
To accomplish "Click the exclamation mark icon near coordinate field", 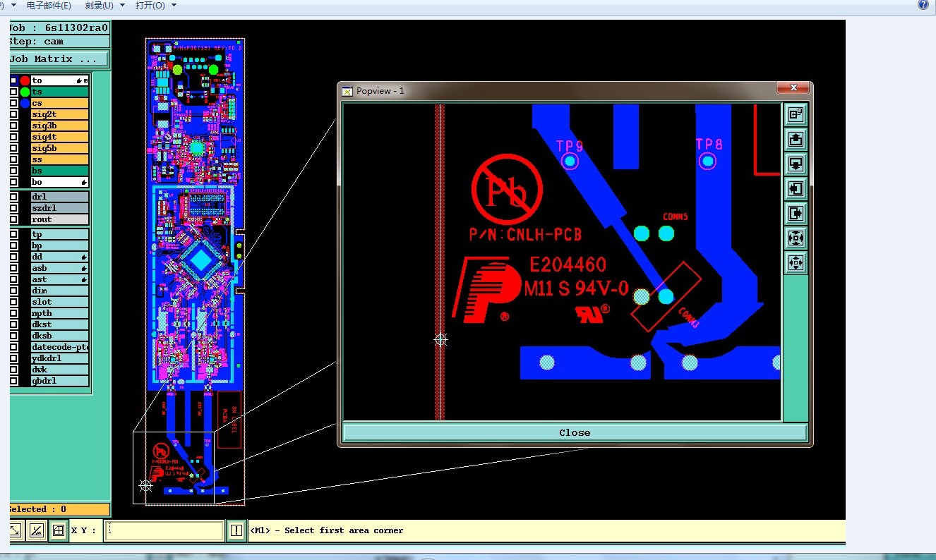I will tap(236, 530).
